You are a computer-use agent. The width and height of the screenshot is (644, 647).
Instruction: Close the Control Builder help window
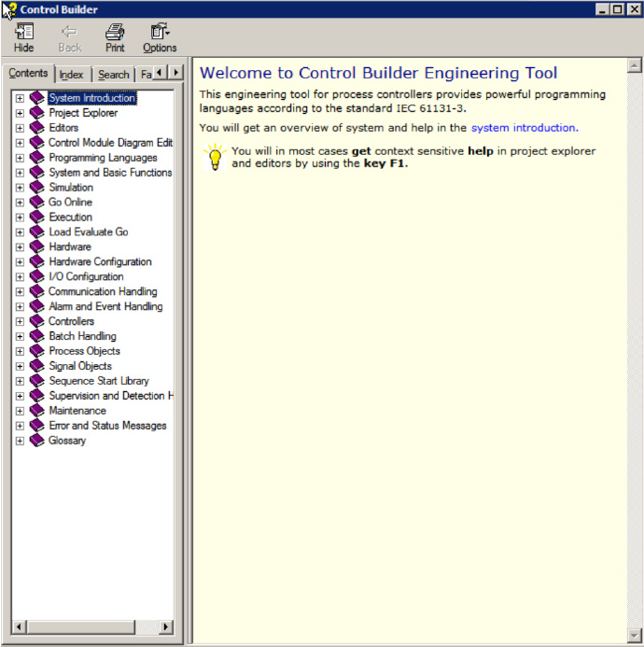coord(634,9)
